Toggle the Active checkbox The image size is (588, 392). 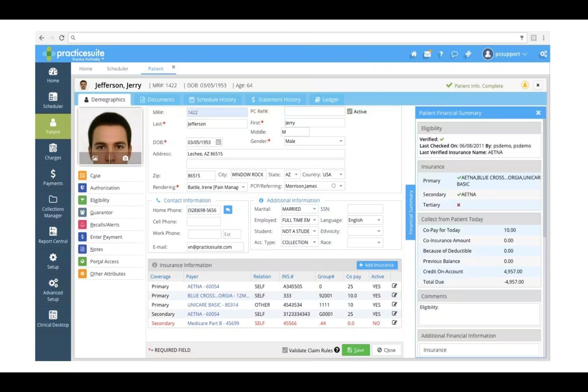coord(350,112)
